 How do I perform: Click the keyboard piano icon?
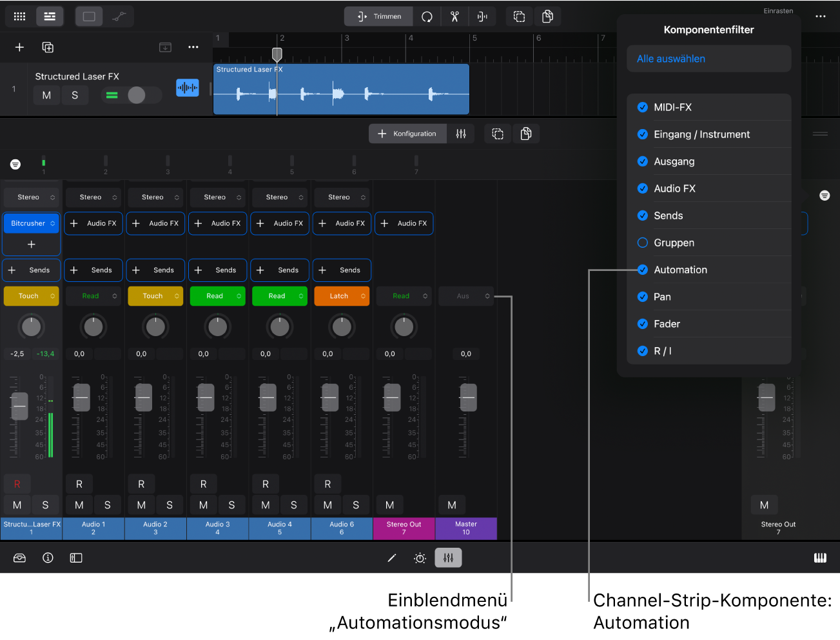(x=820, y=558)
